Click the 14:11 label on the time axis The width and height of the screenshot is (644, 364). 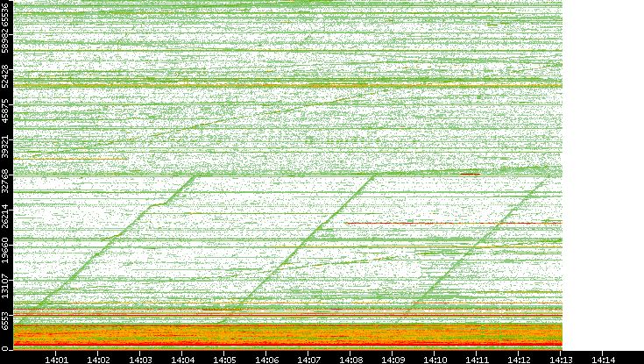[x=478, y=360]
